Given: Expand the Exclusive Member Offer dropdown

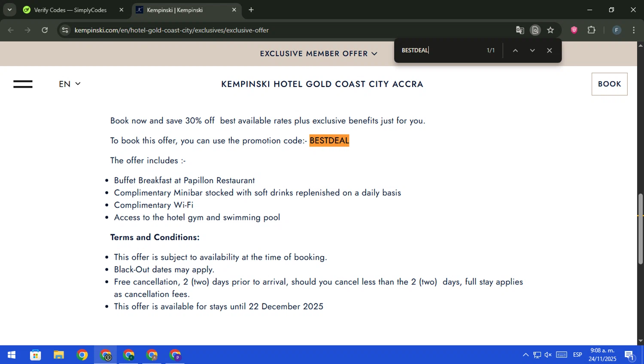Looking at the screenshot, I should (319, 54).
